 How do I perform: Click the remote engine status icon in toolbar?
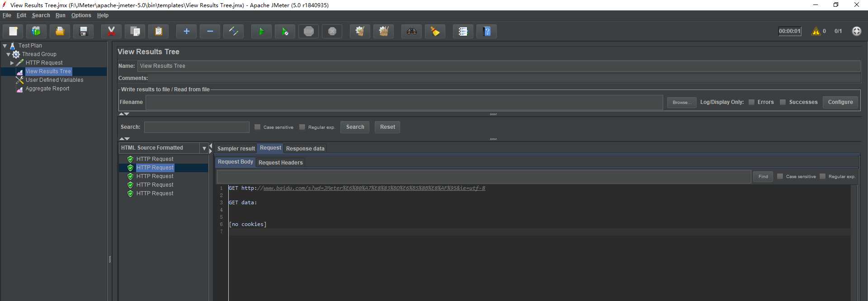(x=857, y=31)
